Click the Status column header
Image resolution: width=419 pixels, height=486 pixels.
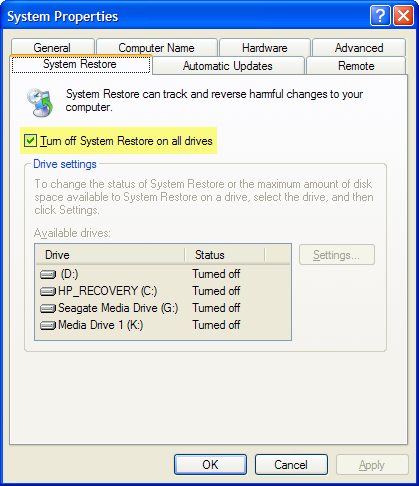click(x=225, y=255)
